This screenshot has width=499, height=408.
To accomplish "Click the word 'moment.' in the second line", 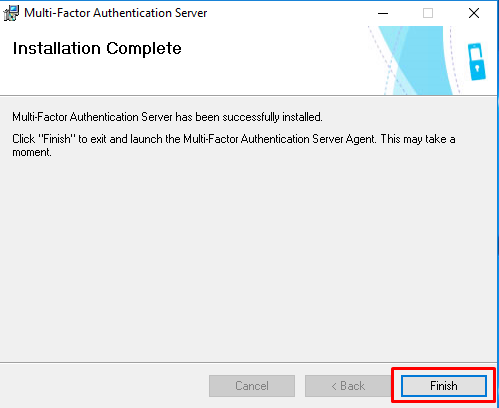I will (32, 152).
